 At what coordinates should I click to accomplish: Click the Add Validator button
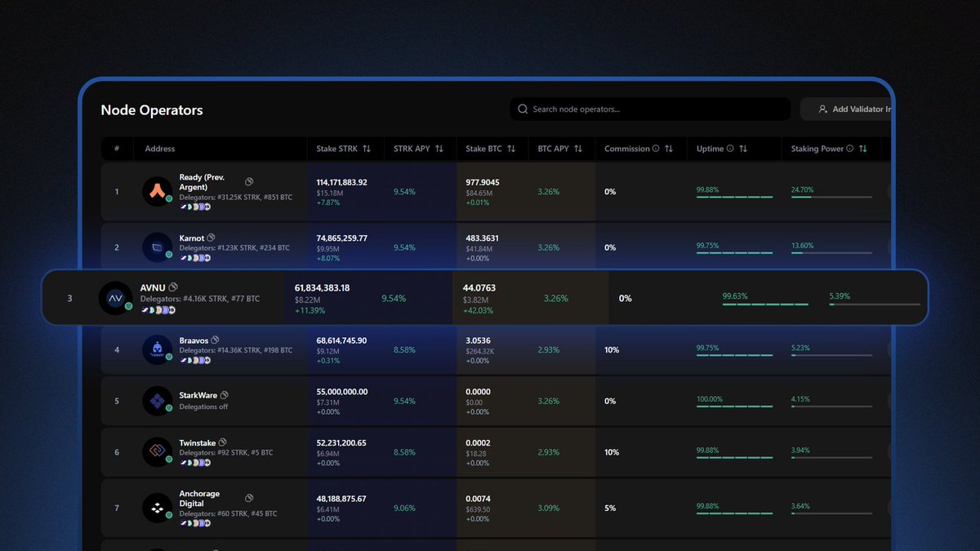[x=848, y=109]
